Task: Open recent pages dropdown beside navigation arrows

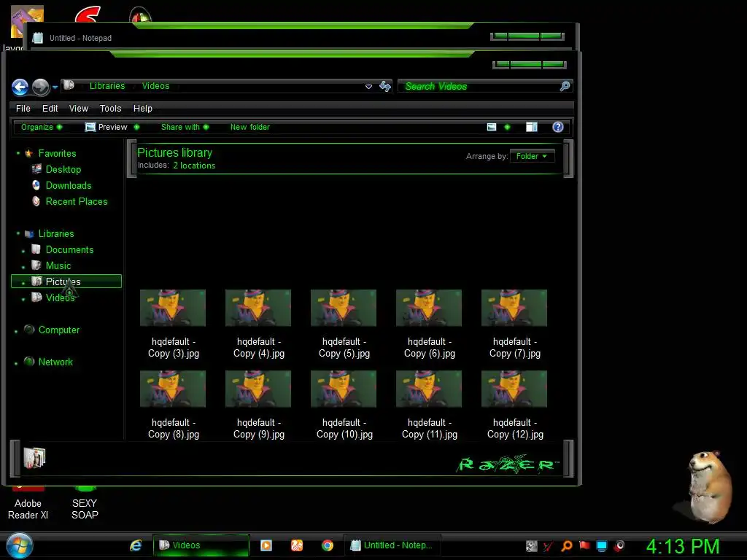Action: click(55, 87)
